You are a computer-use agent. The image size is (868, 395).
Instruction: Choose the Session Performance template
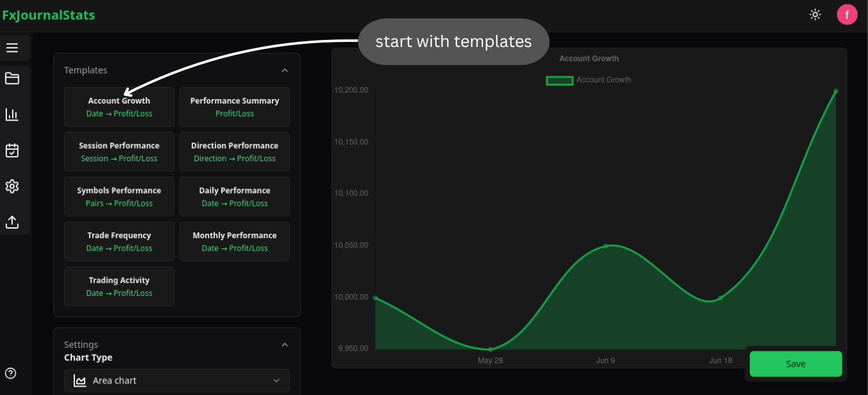[x=119, y=151]
